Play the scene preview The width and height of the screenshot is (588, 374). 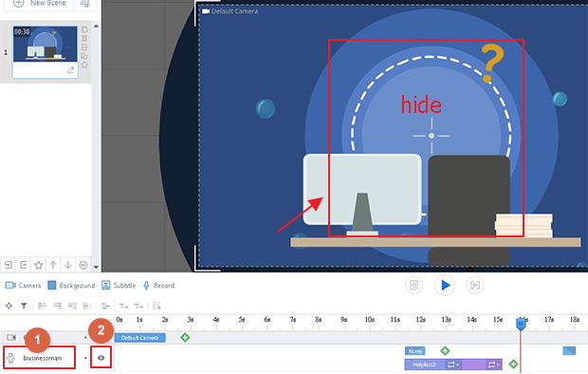[445, 286]
